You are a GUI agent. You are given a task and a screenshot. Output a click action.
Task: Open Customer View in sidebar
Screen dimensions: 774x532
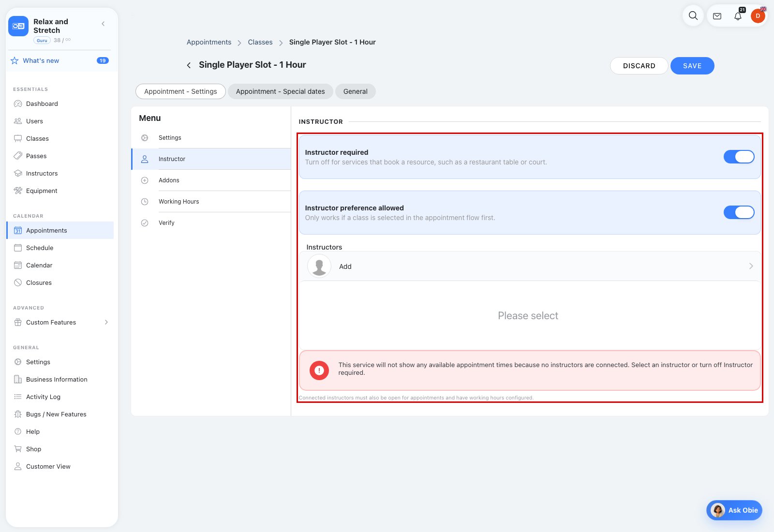60,466
